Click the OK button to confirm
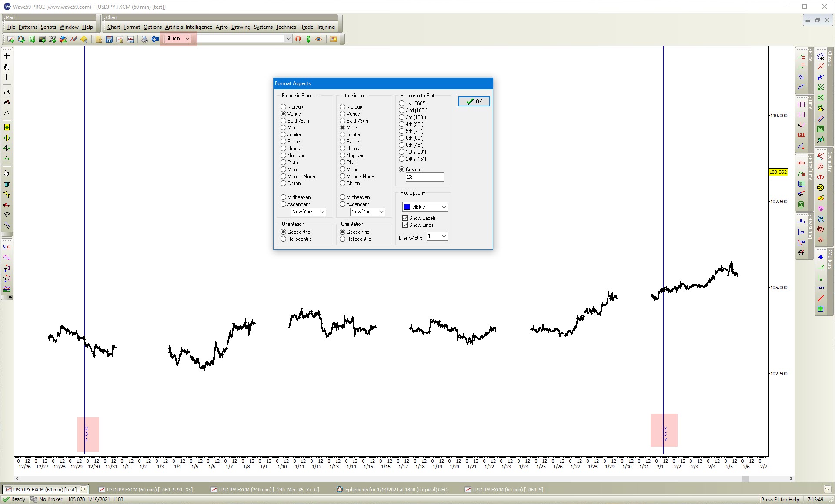 474,101
